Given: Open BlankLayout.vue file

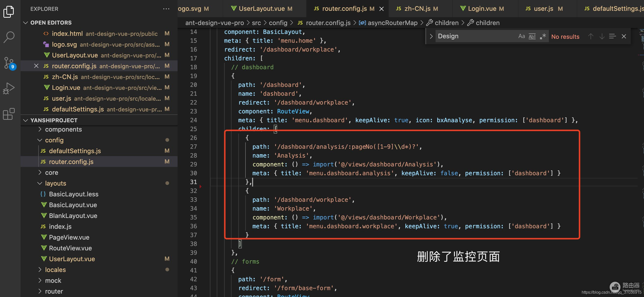Looking at the screenshot, I should tap(99, 216).
